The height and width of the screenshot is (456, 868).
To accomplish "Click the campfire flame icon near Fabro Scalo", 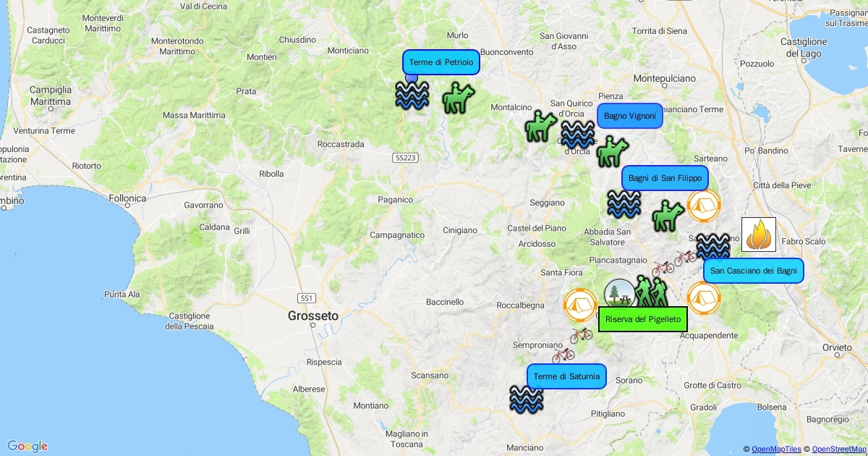I will pyautogui.click(x=759, y=235).
